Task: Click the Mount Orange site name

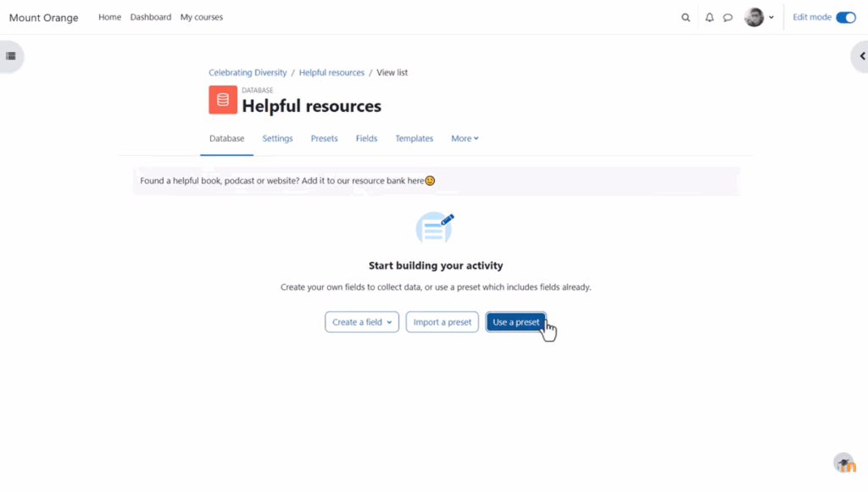Action: pyautogui.click(x=43, y=18)
